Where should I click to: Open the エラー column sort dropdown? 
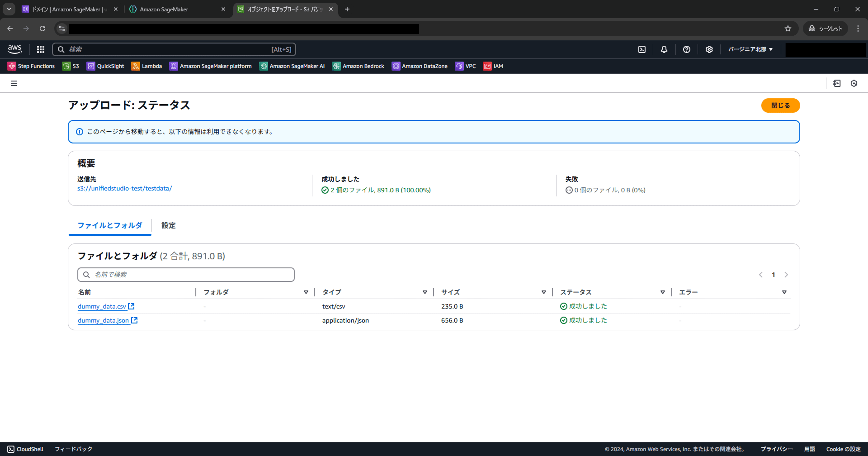pyautogui.click(x=784, y=292)
